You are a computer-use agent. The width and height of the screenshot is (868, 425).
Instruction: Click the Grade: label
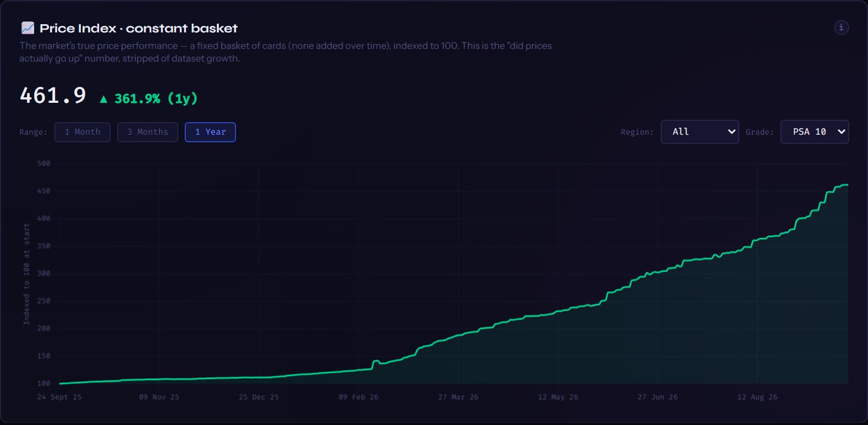pyautogui.click(x=760, y=132)
